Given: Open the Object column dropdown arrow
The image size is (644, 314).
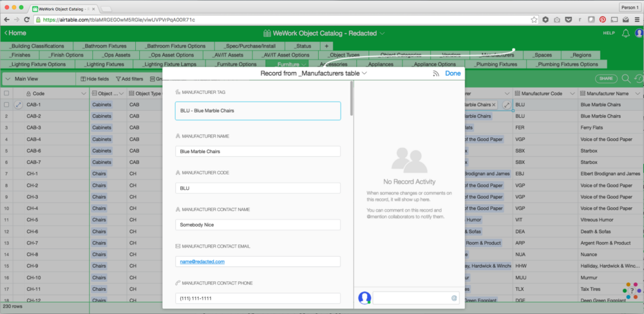Looking at the screenshot, I should pos(121,93).
